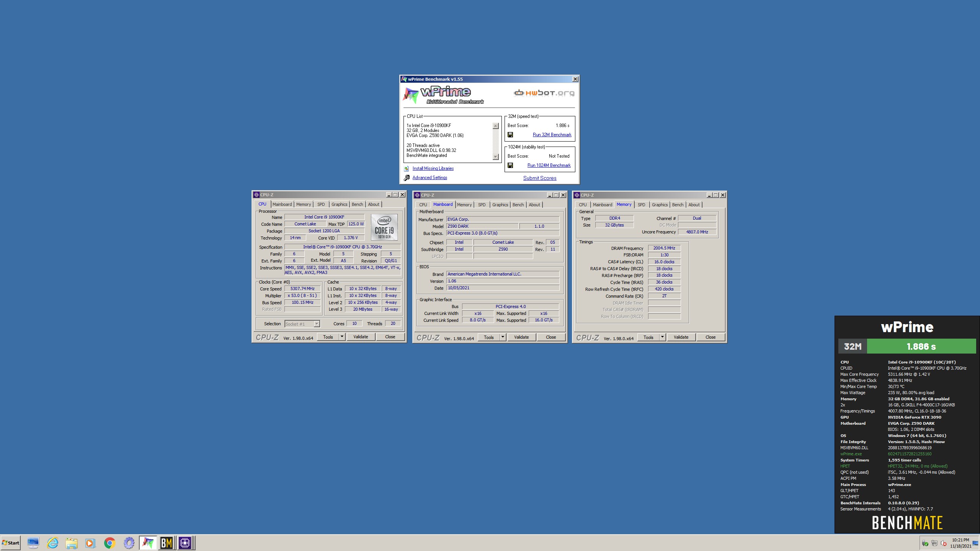Open BenchMate from the taskbar

click(166, 543)
